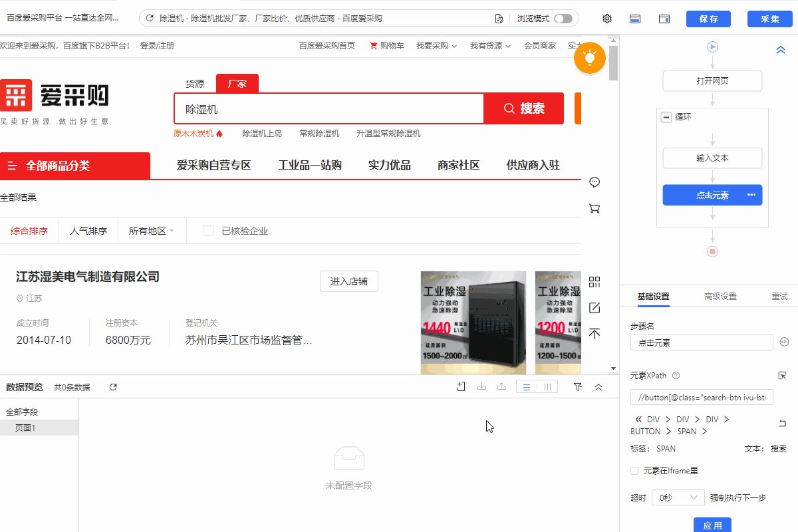
Task: Toggle the 浏览模式 switch
Action: point(563,19)
